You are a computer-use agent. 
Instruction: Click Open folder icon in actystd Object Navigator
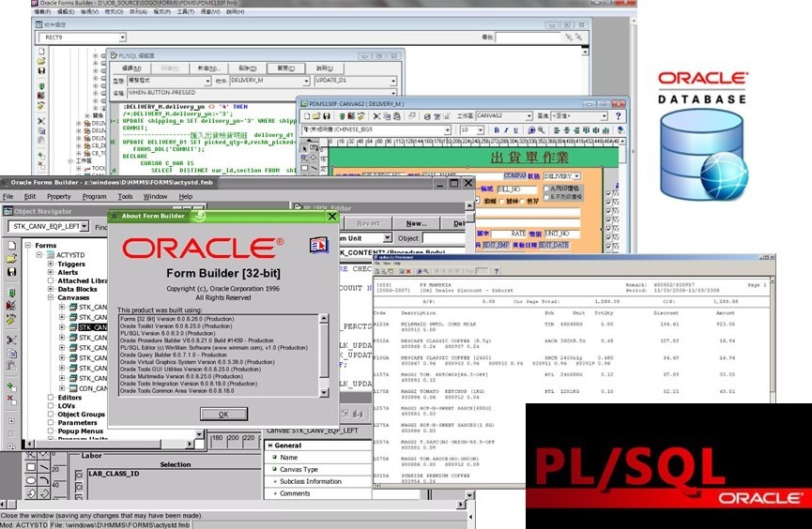[11, 258]
